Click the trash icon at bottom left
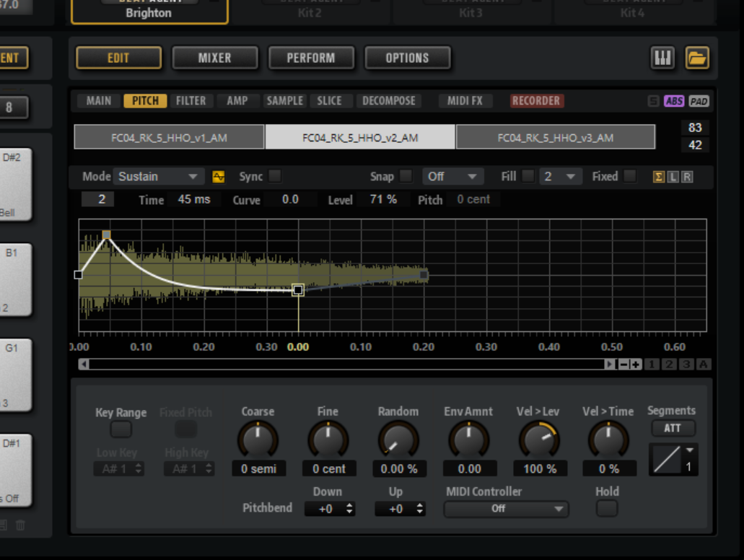 (x=20, y=525)
